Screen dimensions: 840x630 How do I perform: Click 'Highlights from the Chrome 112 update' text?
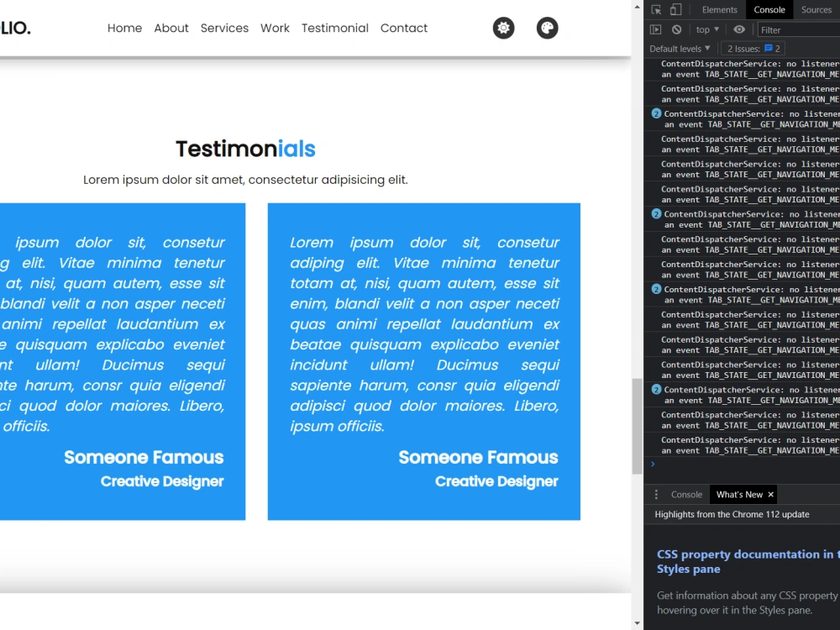[732, 514]
